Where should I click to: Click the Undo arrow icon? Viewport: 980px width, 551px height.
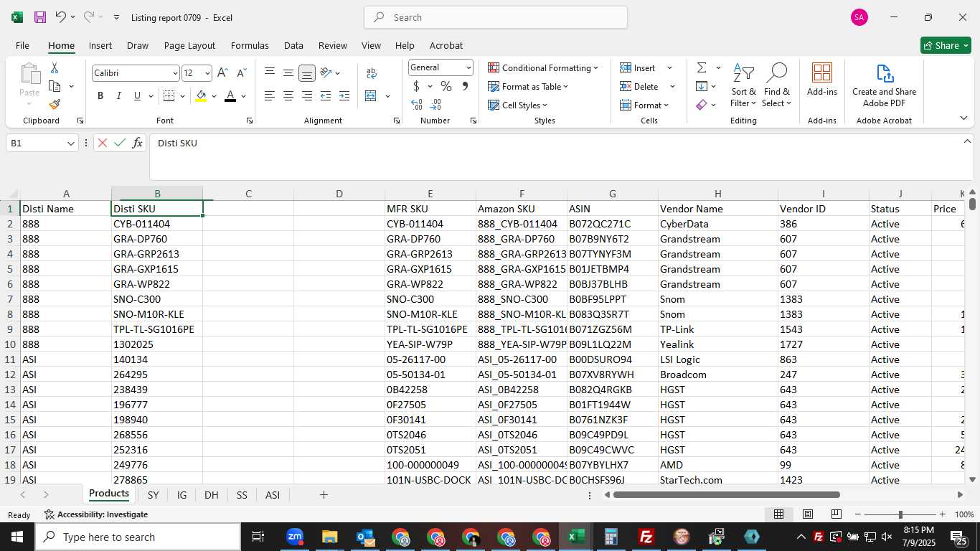click(x=60, y=17)
